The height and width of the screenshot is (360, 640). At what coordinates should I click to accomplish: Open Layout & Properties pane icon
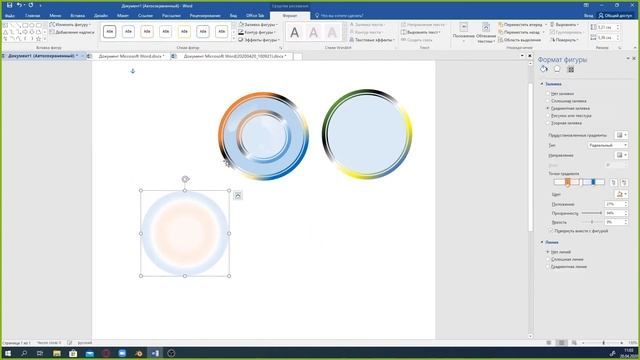pyautogui.click(x=571, y=69)
